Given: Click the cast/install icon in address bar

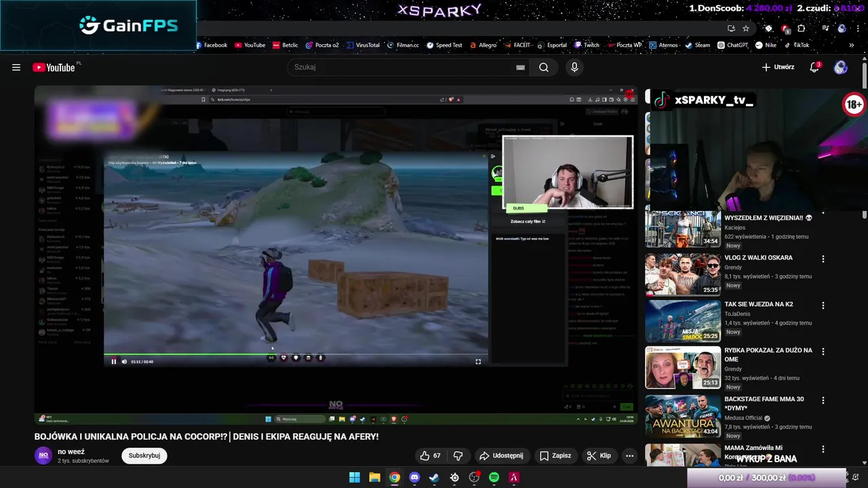Looking at the screenshot, I should (x=731, y=28).
